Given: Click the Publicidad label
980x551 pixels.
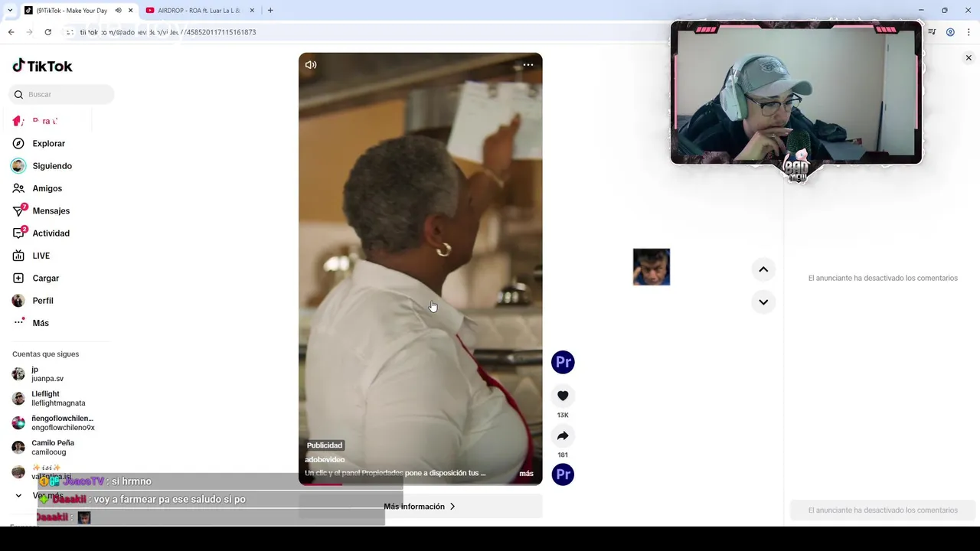Looking at the screenshot, I should pos(325,445).
